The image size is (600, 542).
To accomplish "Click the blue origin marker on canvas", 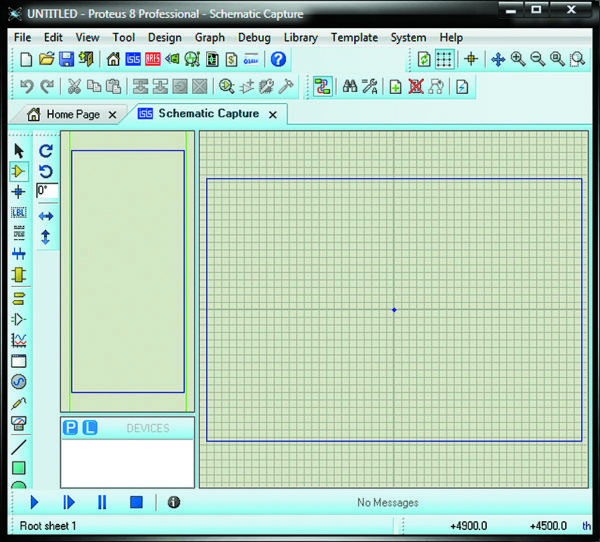I will 394,310.
